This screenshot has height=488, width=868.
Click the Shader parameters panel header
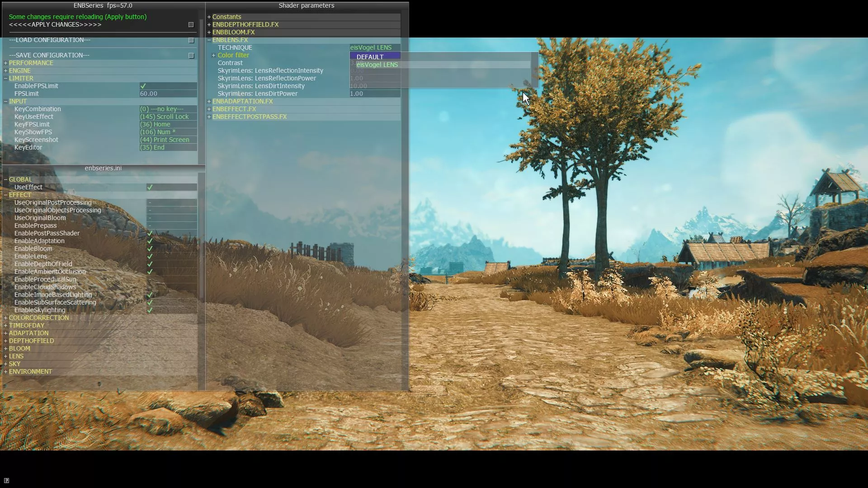[307, 5]
